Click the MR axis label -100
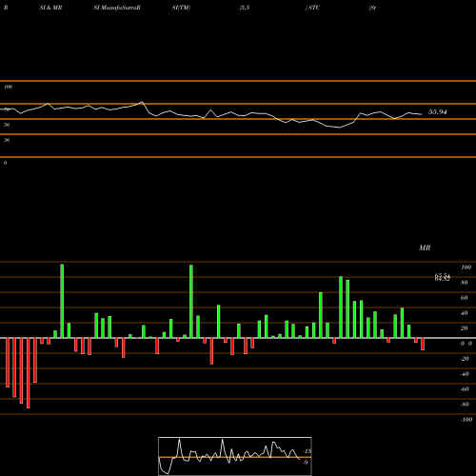The image size is (476, 476). click(466, 420)
